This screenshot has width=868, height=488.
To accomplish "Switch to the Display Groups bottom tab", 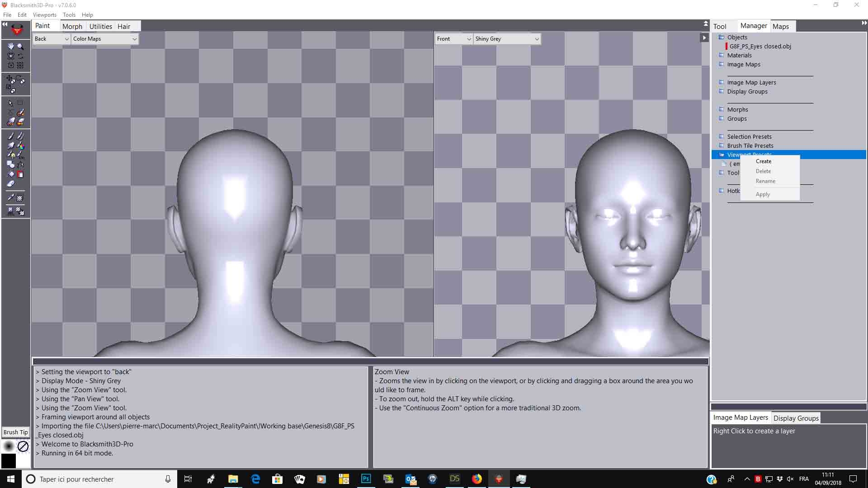I will tap(796, 418).
